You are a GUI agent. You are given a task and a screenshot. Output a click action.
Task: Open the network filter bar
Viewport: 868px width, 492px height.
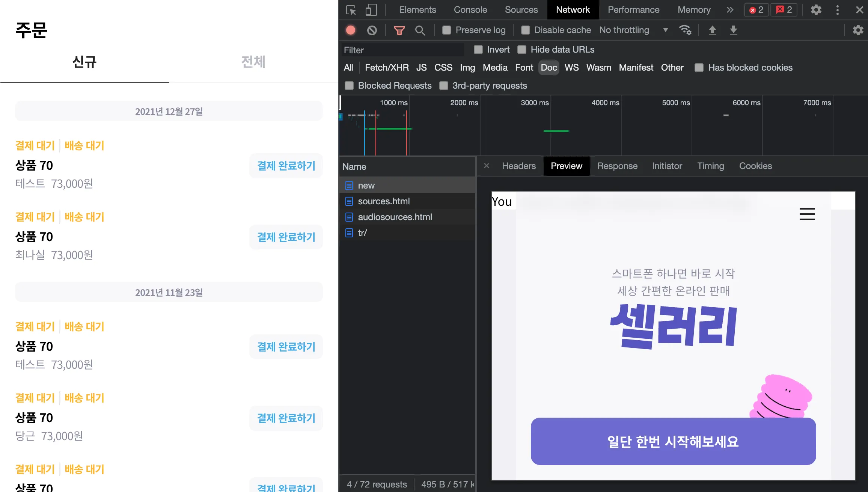[399, 30]
